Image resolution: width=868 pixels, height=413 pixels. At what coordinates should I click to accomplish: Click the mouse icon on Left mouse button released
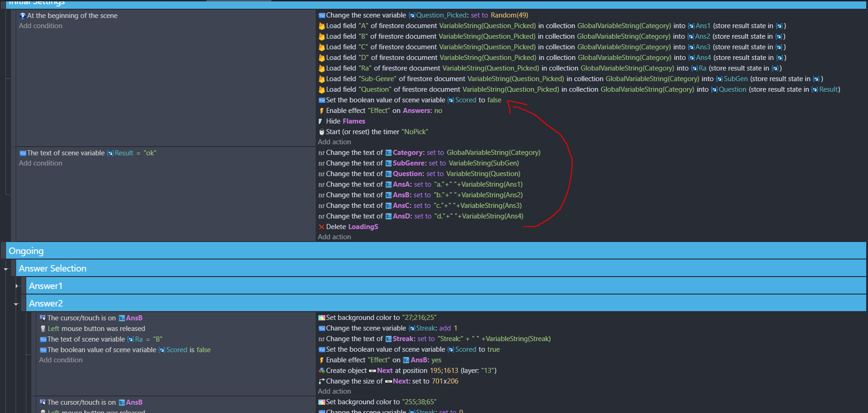click(43, 329)
